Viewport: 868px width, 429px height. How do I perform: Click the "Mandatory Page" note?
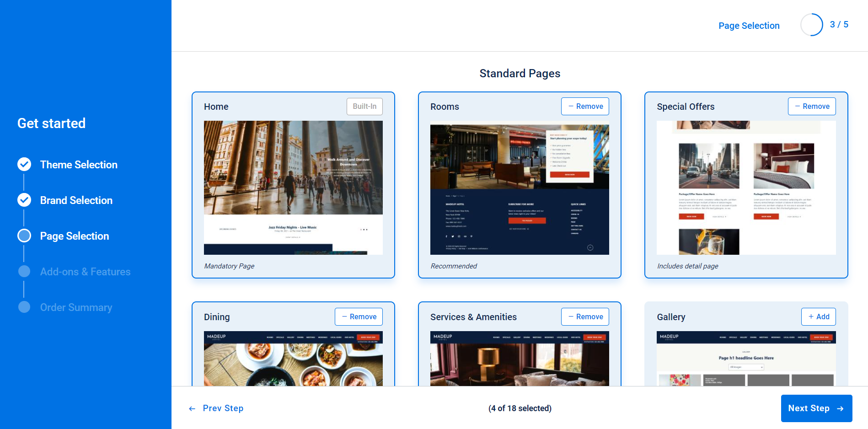pyautogui.click(x=229, y=266)
